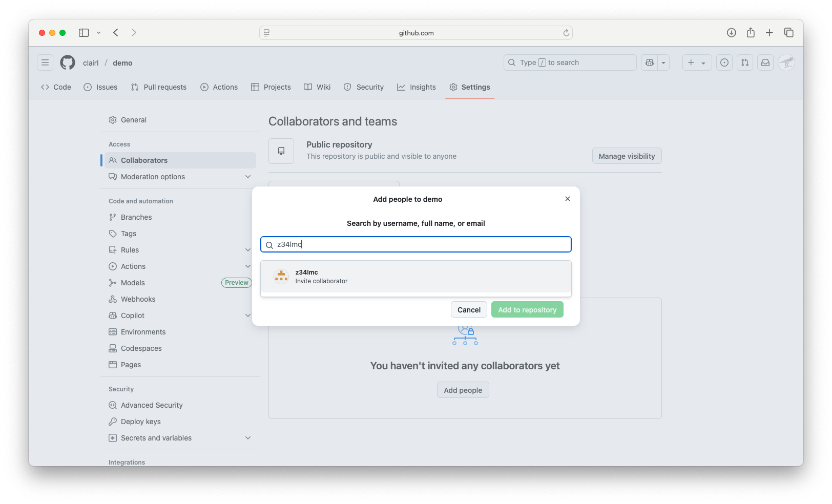The width and height of the screenshot is (832, 504).
Task: Open the hamburger navigation menu
Action: coord(45,62)
